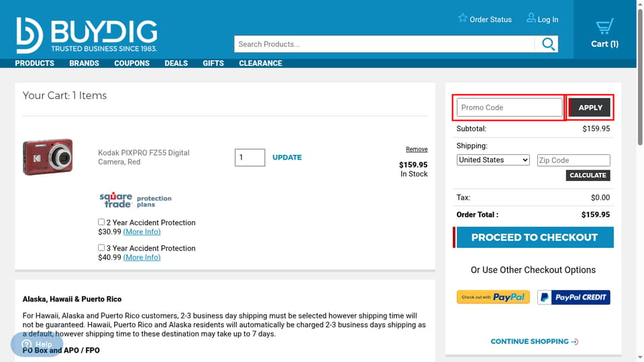The image size is (644, 362).
Task: Open the Help chat bubble
Action: [x=37, y=344]
